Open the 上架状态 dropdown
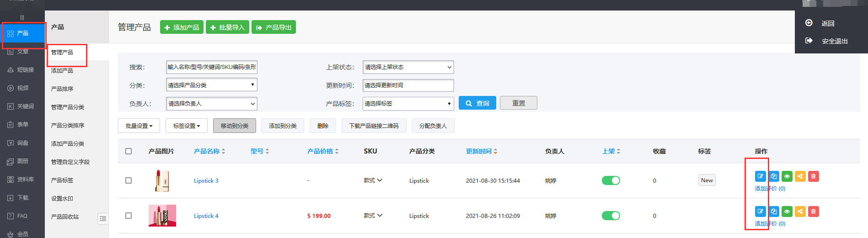Screen dimensions: 868x238 pos(408,67)
